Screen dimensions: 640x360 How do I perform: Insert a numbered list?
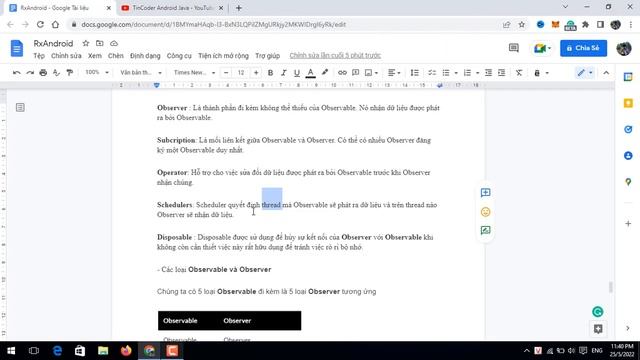(x=467, y=73)
